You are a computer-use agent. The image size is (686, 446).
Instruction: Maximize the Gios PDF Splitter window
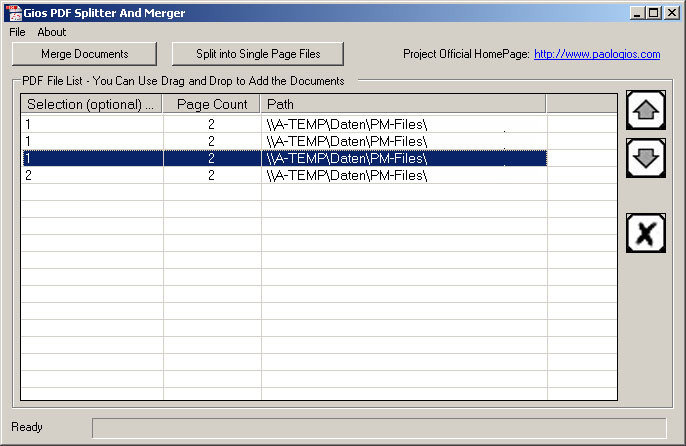point(653,13)
